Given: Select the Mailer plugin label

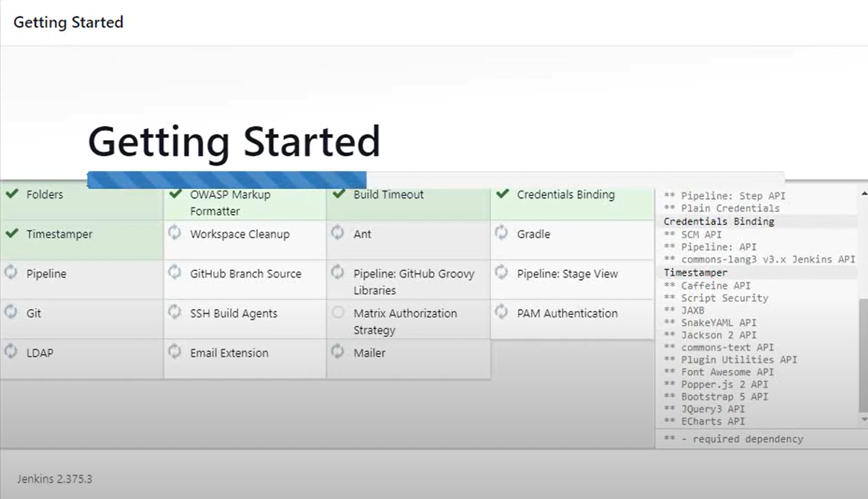Looking at the screenshot, I should point(369,352).
